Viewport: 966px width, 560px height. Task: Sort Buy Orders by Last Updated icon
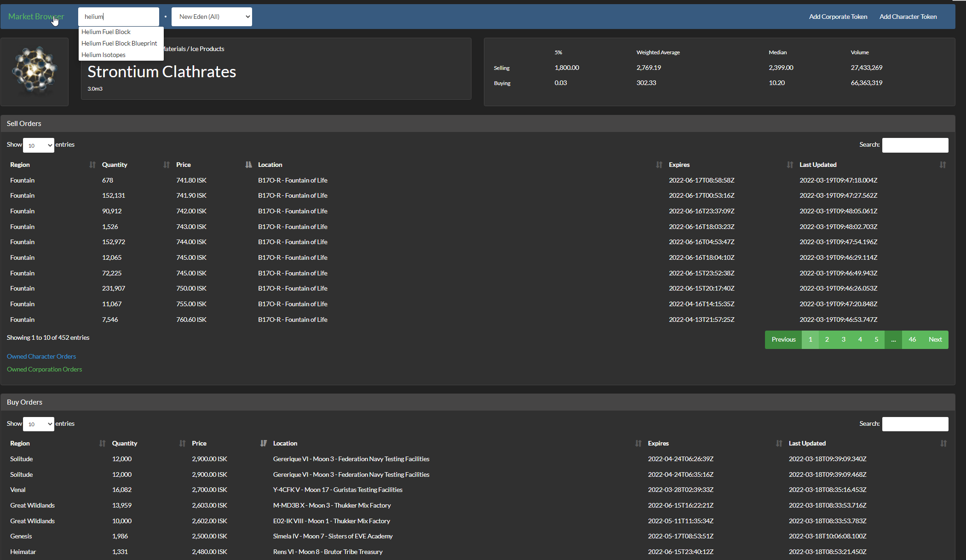click(x=943, y=443)
